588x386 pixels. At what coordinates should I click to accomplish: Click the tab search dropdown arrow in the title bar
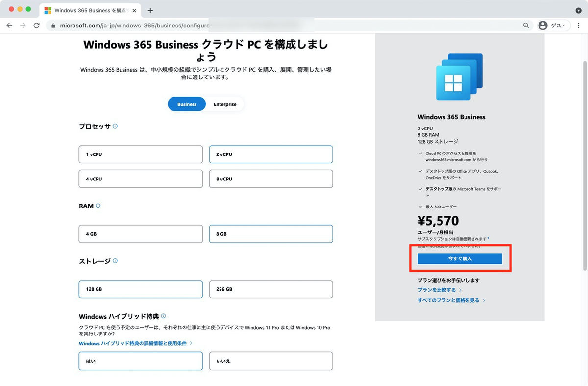pyautogui.click(x=578, y=10)
